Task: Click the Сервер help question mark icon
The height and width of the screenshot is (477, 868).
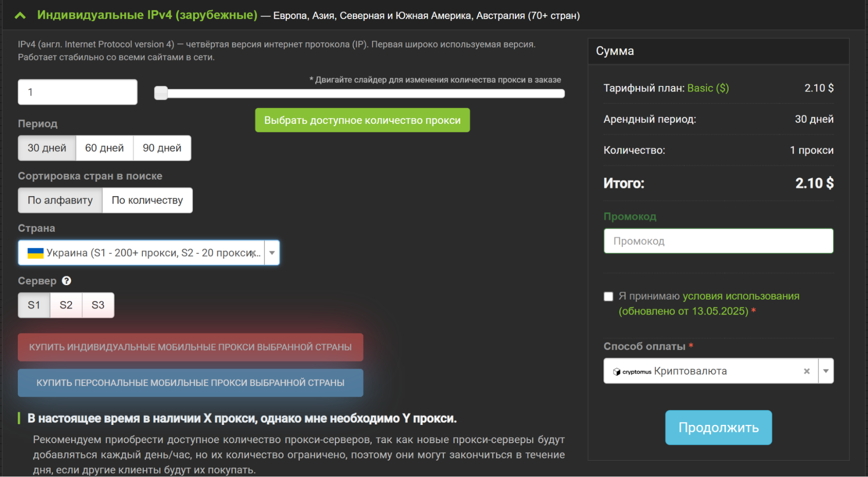Action: pos(66,281)
